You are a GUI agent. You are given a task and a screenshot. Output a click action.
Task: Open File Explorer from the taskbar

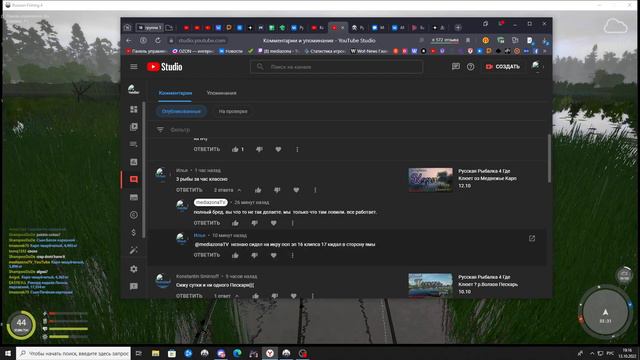[156, 353]
